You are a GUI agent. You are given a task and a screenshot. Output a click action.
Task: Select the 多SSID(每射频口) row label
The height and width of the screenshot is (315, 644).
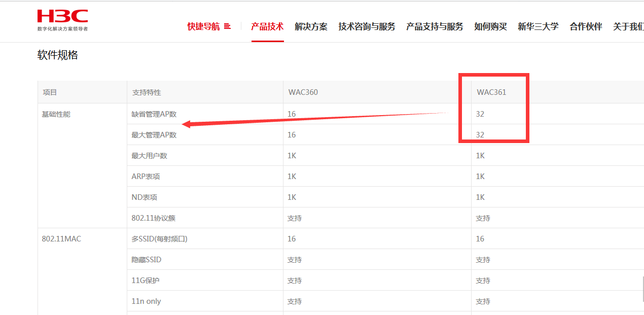pos(160,239)
